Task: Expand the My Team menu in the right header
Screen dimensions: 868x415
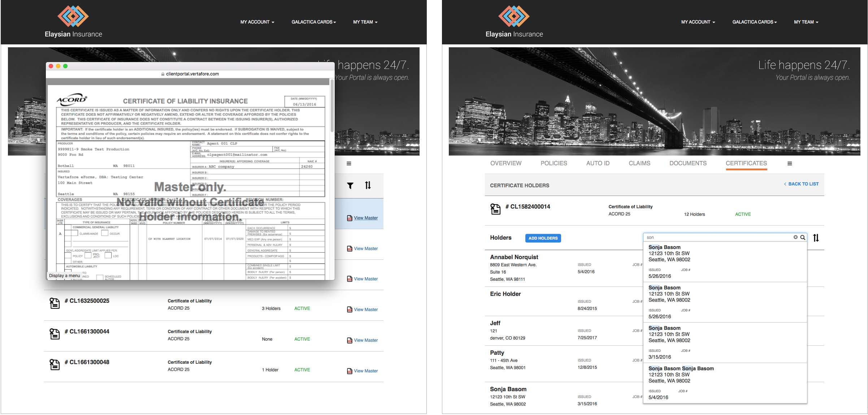Action: click(x=806, y=22)
